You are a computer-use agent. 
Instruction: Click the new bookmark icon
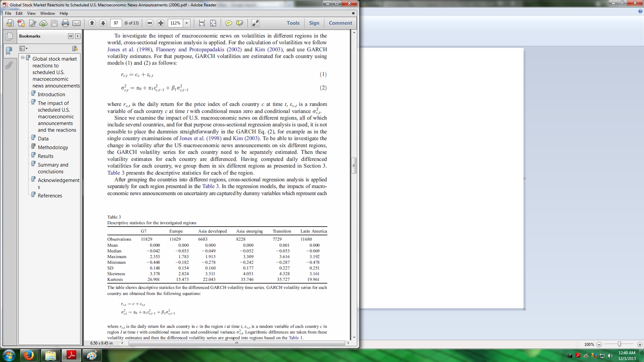75,49
